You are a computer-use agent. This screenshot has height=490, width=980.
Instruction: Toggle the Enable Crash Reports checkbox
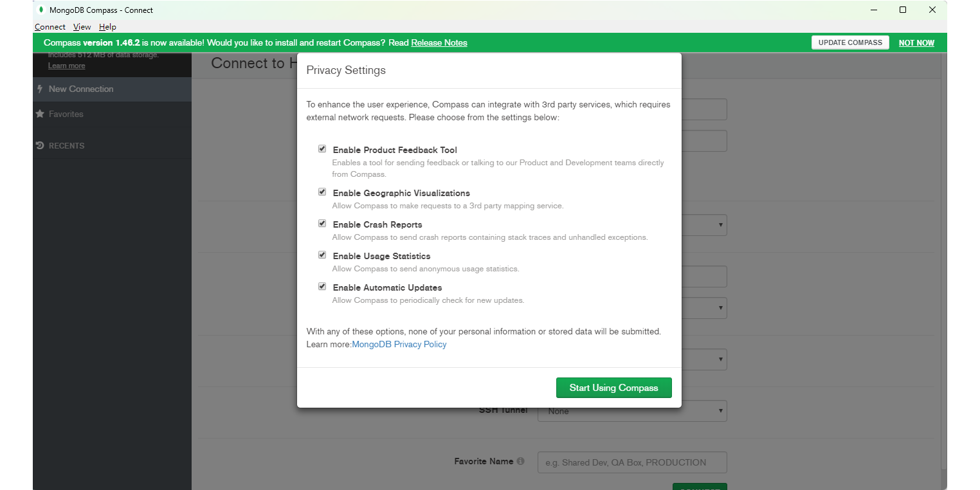(322, 224)
